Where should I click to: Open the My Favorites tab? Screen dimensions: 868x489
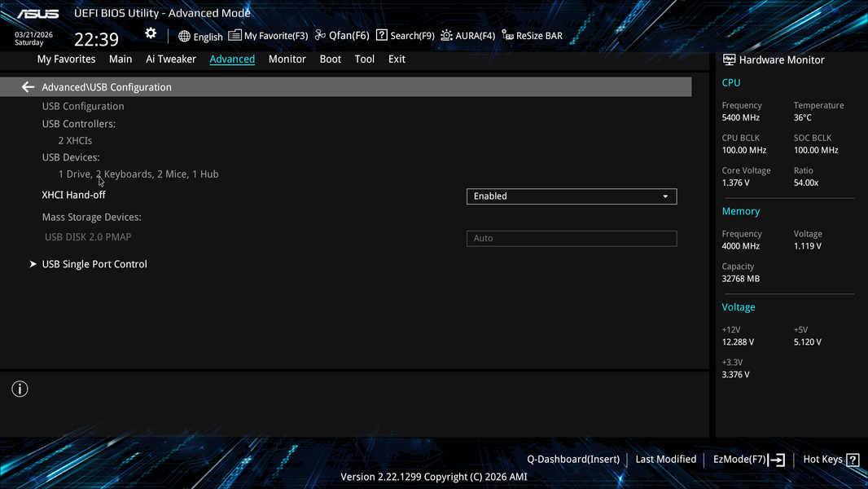66,59
